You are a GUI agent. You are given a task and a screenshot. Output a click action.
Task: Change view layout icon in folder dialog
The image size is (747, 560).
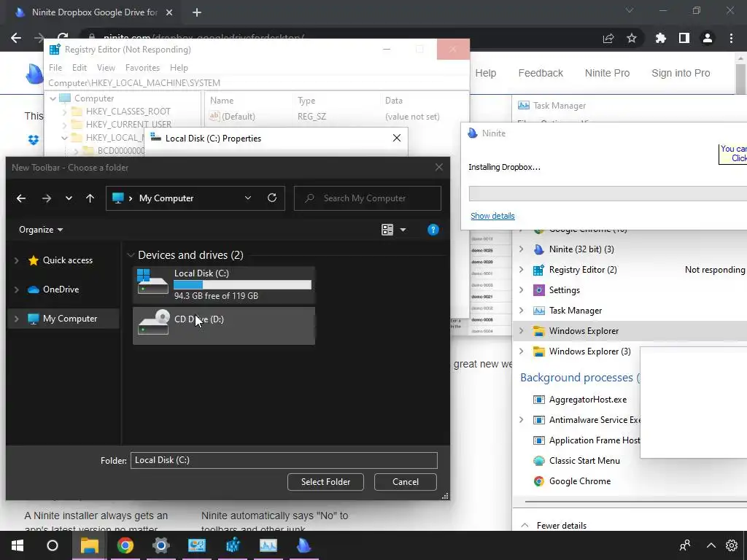tap(387, 230)
